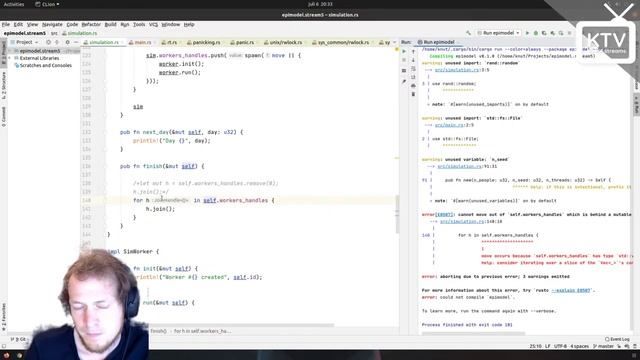Click scroll to end icon in Run panel
Image resolution: width=640 pixels, height=360 pixels.
[413, 77]
